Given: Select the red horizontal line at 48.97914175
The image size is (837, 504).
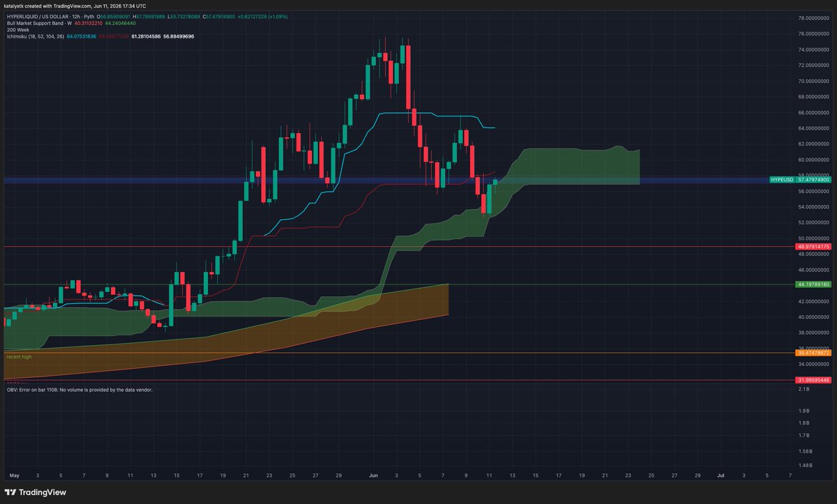Looking at the screenshot, I should (398, 247).
